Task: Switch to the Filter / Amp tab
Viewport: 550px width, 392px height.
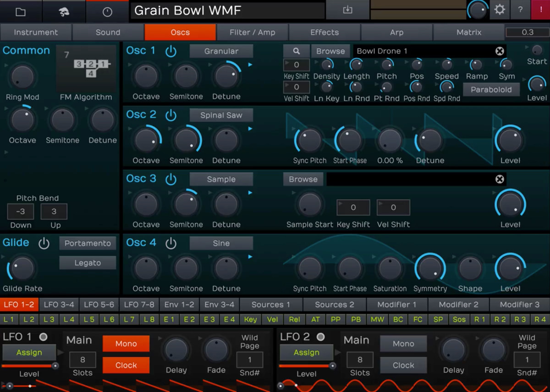Action: coord(253,33)
